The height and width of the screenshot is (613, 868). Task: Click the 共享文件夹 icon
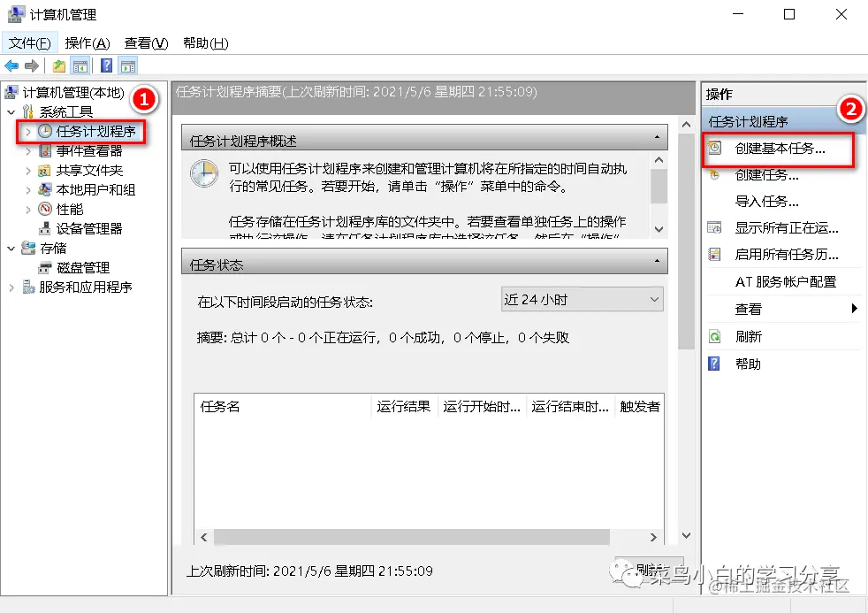45,170
